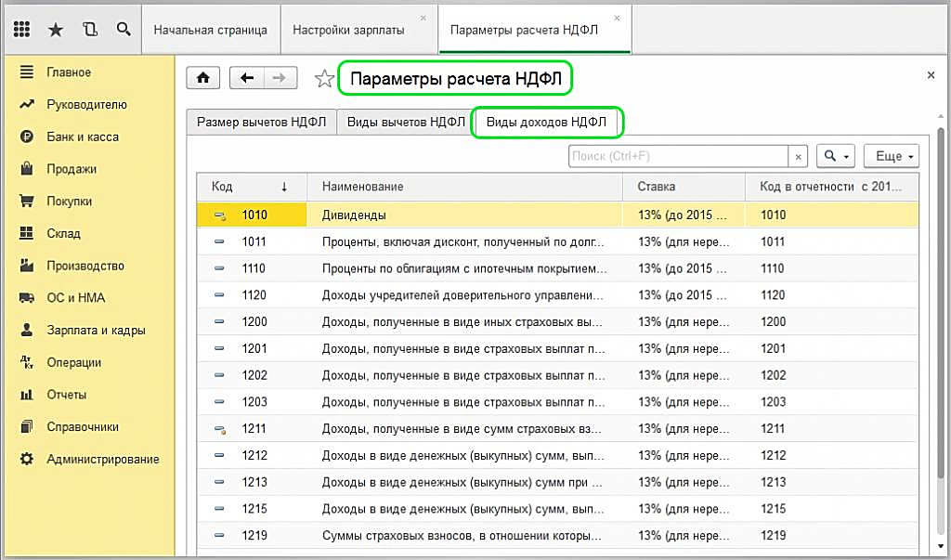This screenshot has width=951, height=560.
Task: Select the Дивиденды name cell
Action: pos(464,215)
